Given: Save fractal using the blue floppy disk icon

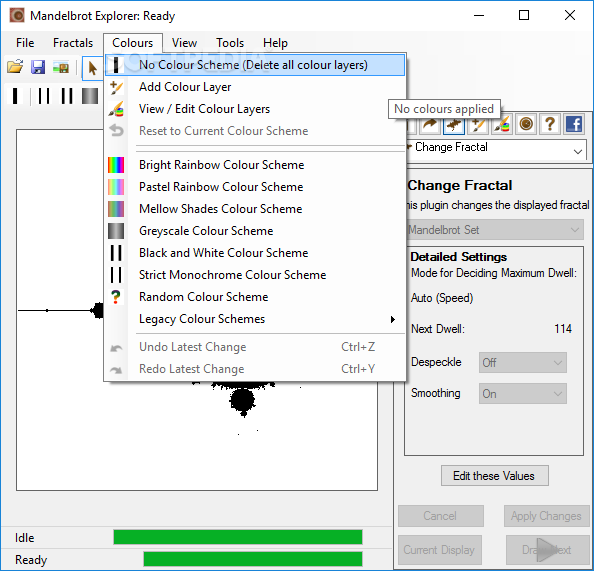Looking at the screenshot, I should (38, 67).
